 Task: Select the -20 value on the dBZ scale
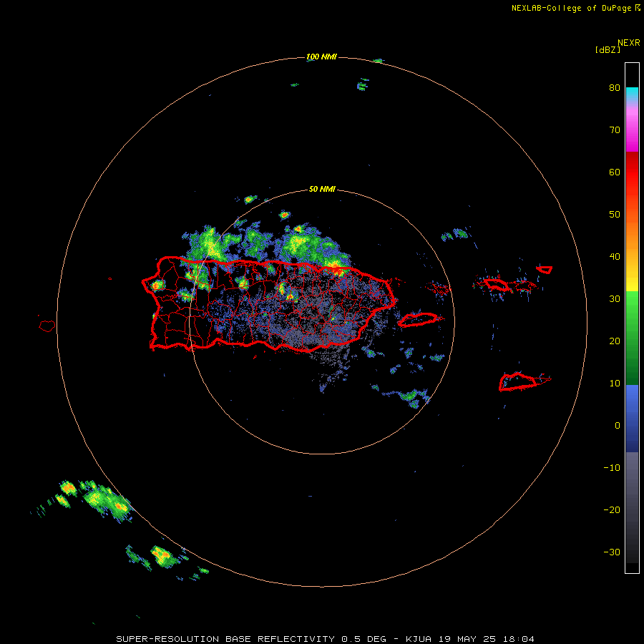(612, 510)
